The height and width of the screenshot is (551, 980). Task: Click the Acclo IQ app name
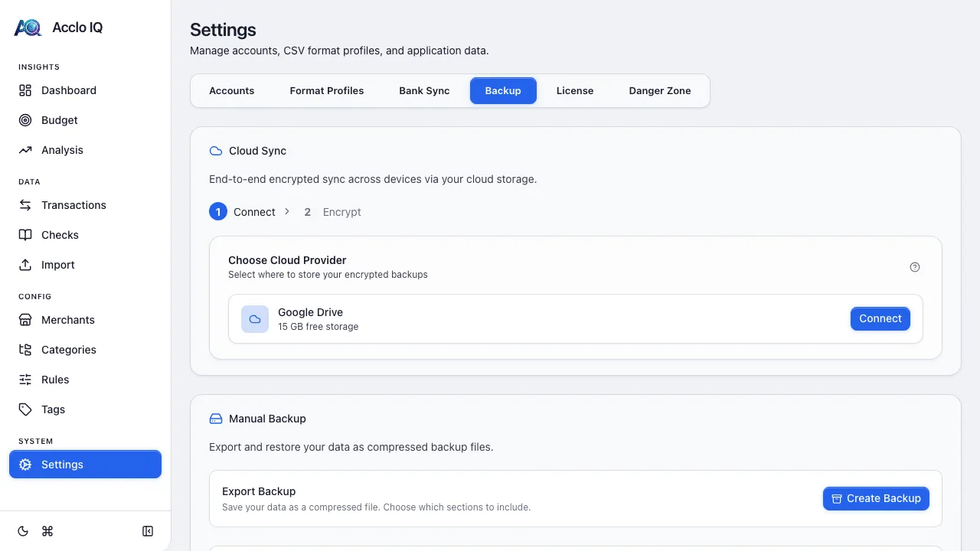click(x=77, y=28)
